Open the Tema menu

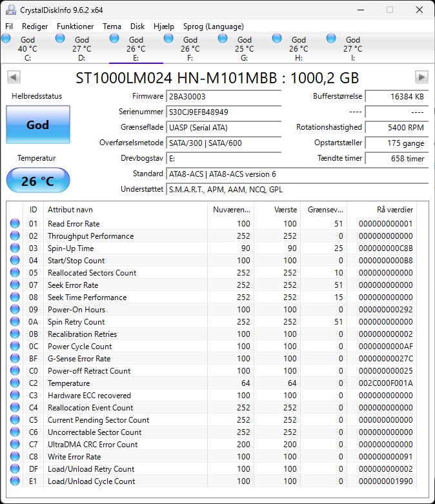(x=112, y=26)
